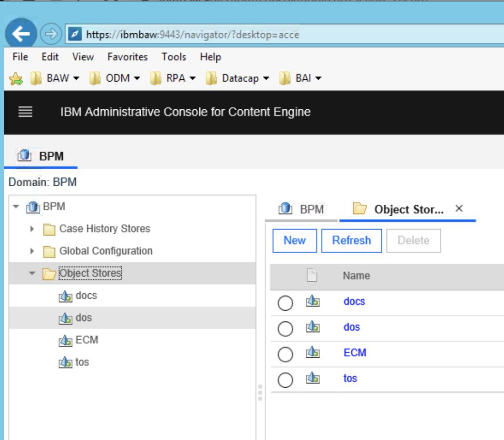Click the Object Stores open folder icon in tree
The height and width of the screenshot is (440, 504).
[x=49, y=274]
